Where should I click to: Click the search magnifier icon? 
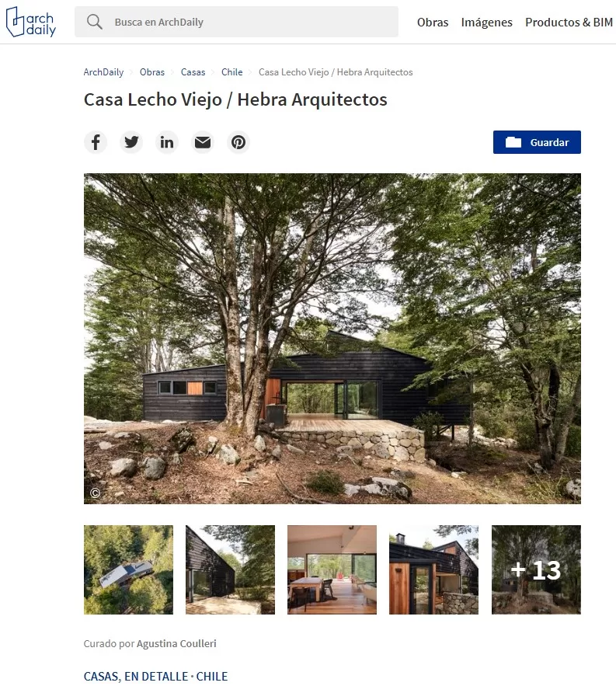(94, 22)
